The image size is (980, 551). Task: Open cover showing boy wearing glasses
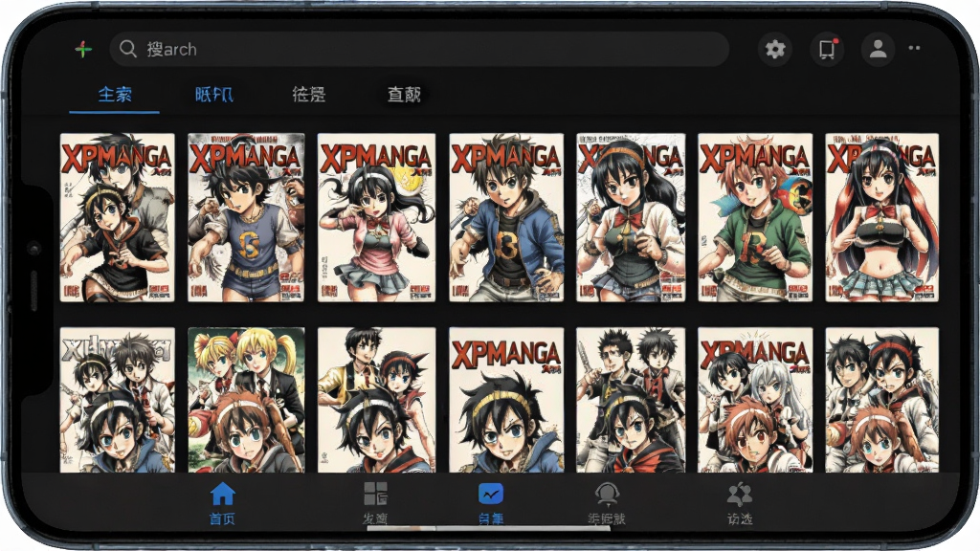click(631, 400)
